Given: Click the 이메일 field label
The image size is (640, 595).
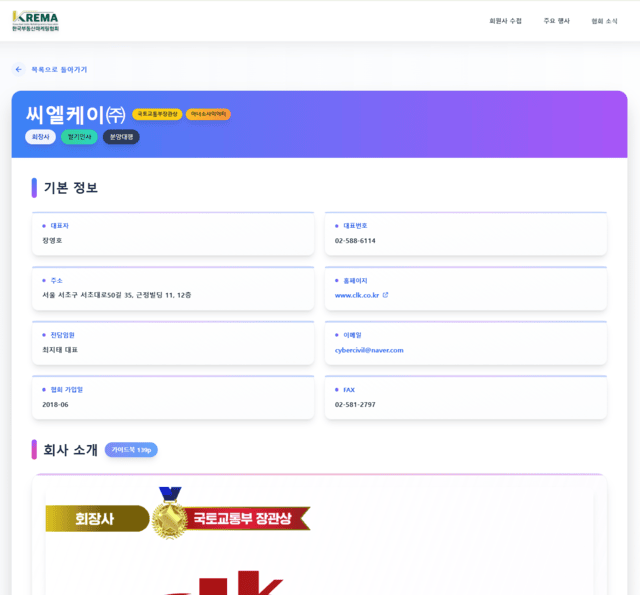Looking at the screenshot, I should 352,335.
